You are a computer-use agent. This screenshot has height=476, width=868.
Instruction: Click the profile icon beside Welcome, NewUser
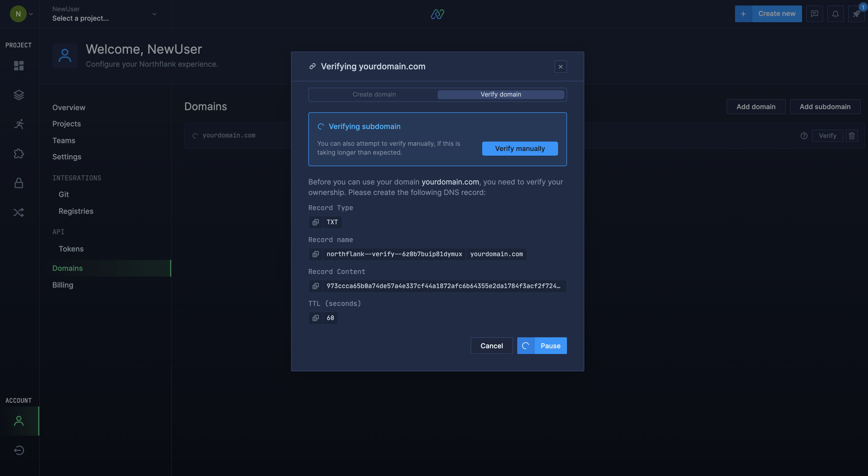tap(65, 55)
